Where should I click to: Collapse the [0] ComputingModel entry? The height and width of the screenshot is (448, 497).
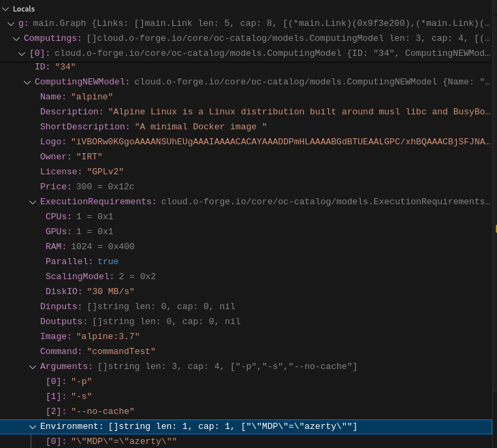[22, 53]
